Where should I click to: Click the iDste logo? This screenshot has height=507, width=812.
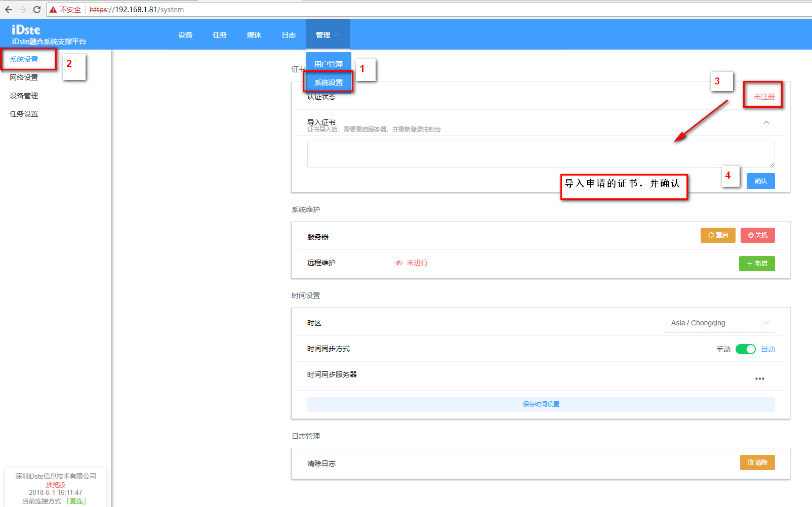26,30
